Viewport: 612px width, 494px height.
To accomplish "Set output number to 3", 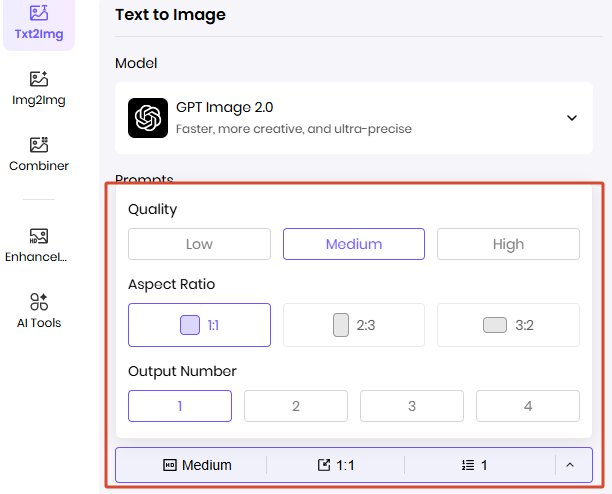I will pos(412,406).
